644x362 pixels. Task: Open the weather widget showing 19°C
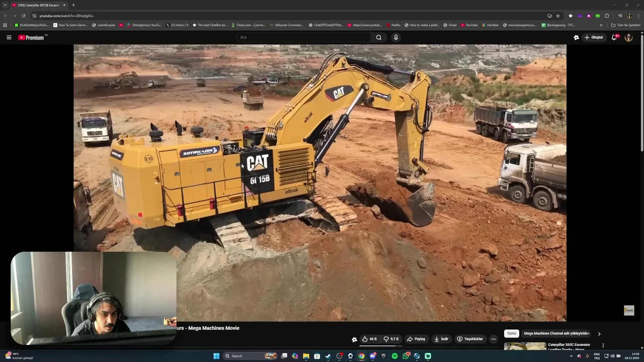point(19,356)
